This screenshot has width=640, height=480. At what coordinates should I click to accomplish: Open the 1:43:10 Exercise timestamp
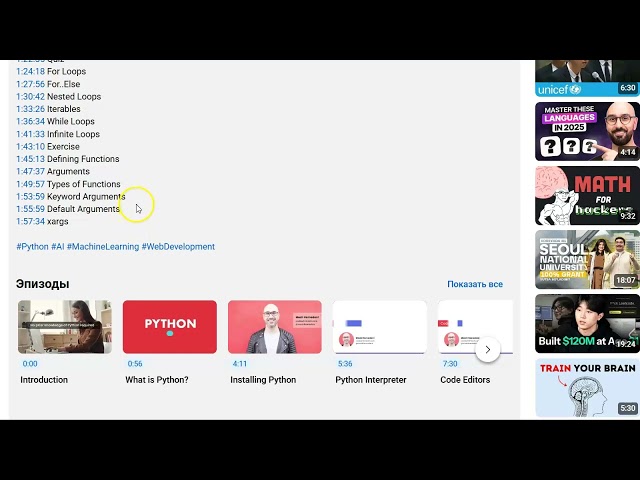(x=31, y=147)
